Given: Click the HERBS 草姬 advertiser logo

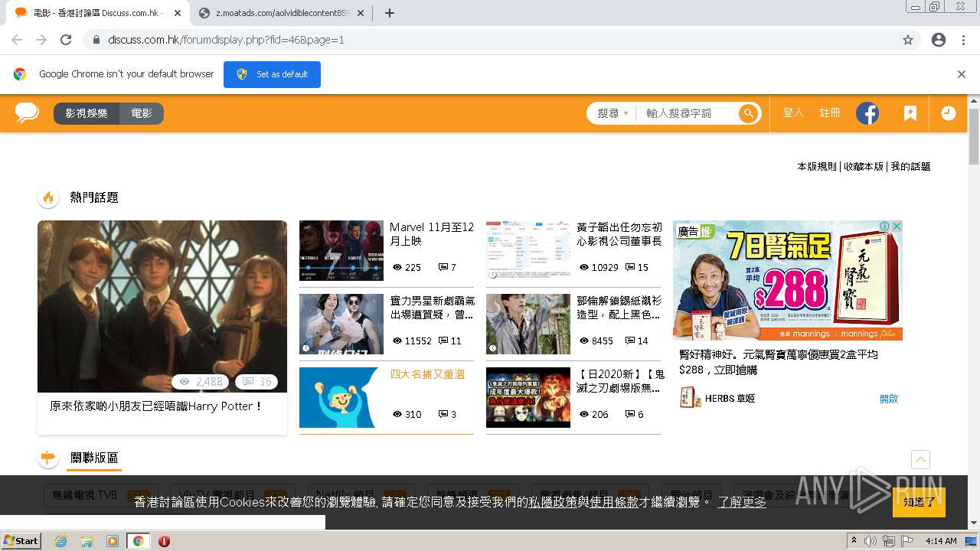Looking at the screenshot, I should pos(691,398).
